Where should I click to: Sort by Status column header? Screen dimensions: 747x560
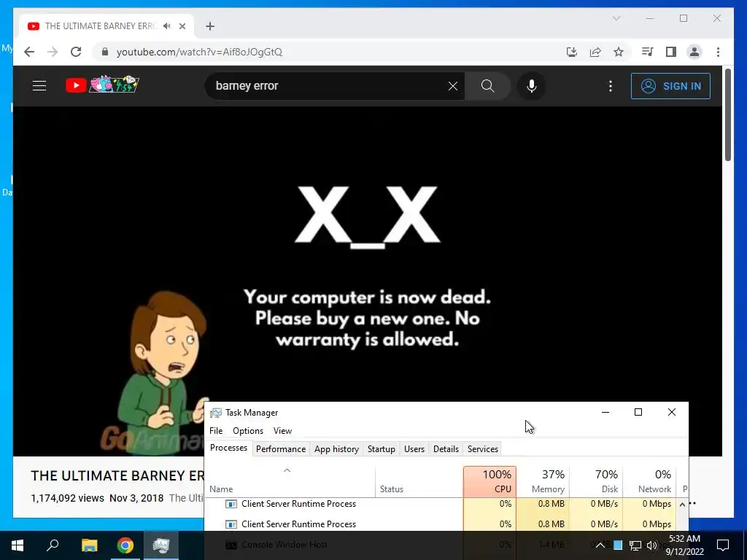419,482
